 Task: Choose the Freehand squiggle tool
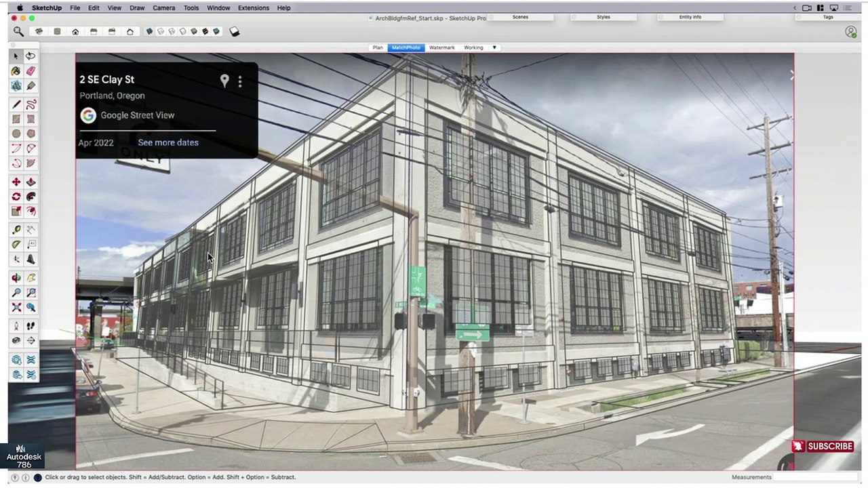point(31,104)
